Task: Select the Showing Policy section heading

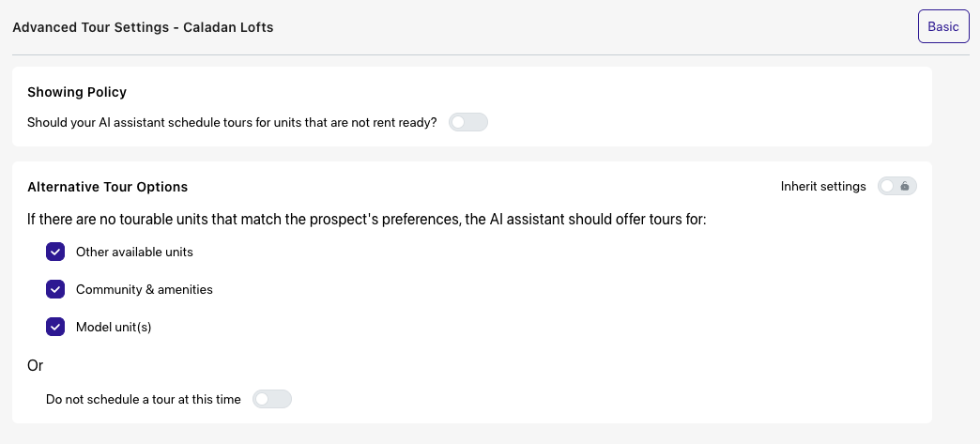Action: click(77, 92)
